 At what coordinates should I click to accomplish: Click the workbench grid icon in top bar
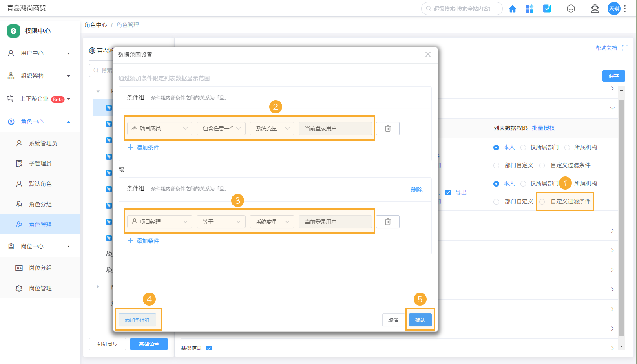tap(529, 8)
